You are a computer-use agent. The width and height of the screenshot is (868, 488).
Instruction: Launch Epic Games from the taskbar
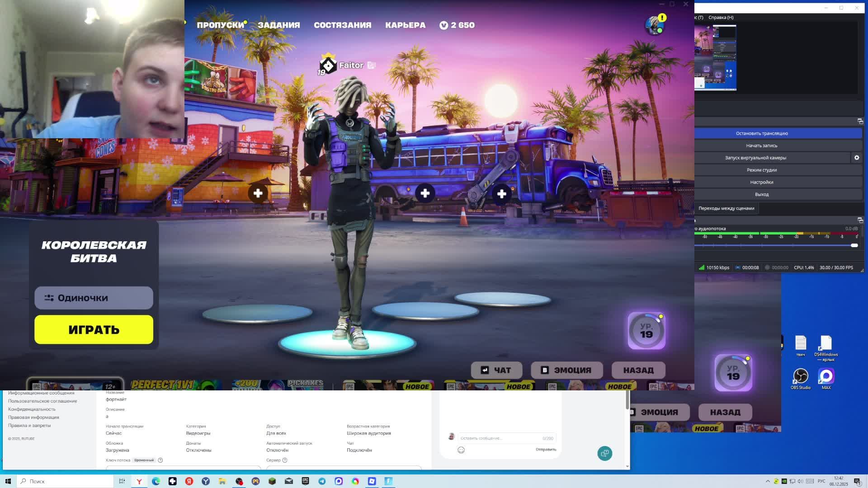click(x=305, y=481)
